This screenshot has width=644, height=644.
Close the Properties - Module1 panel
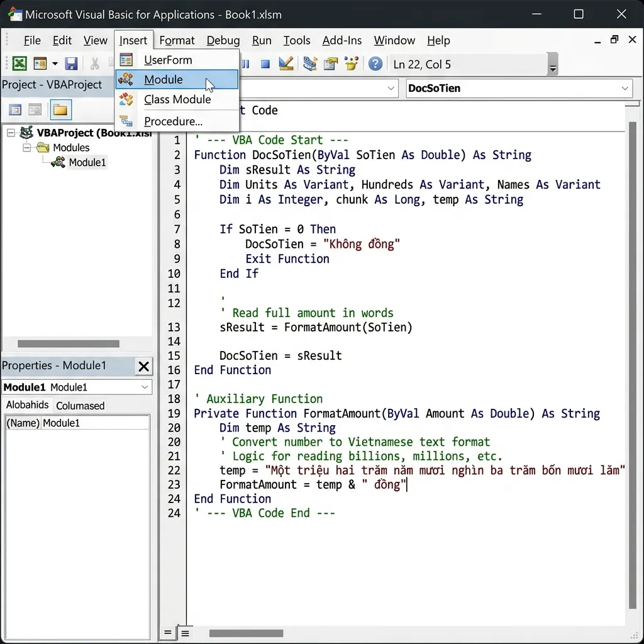pos(144,366)
